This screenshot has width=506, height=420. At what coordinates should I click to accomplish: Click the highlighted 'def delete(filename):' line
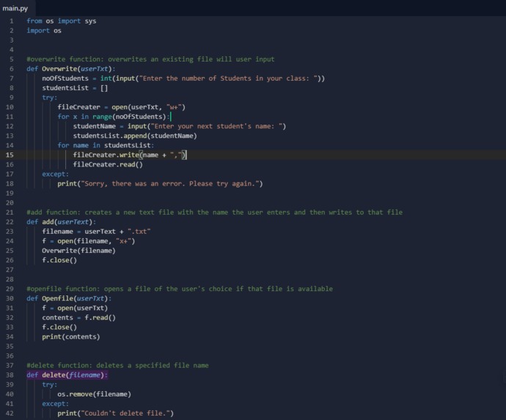tap(67, 375)
